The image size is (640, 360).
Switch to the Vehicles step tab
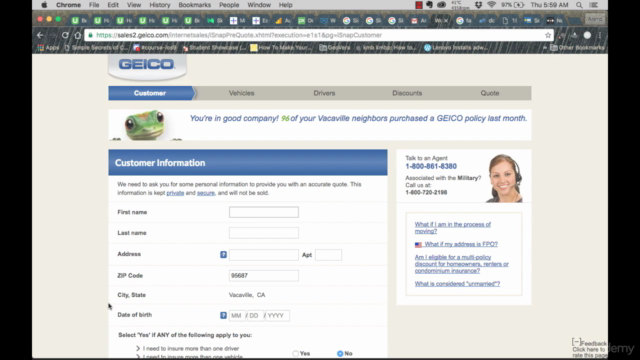(241, 93)
